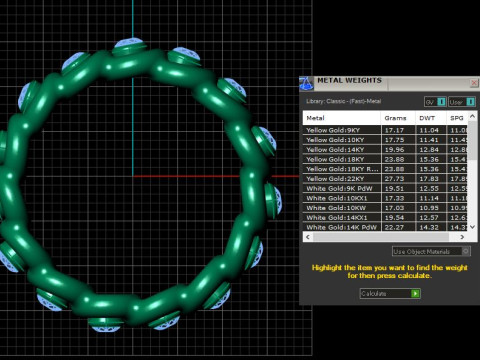Click the 17.03 grams value

point(394,208)
